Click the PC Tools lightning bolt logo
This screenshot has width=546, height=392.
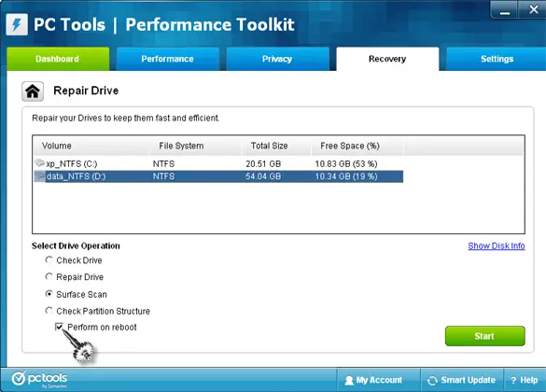17,24
